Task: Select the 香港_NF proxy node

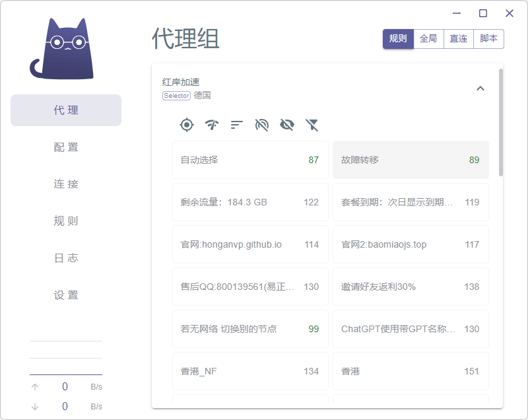Action: point(250,371)
